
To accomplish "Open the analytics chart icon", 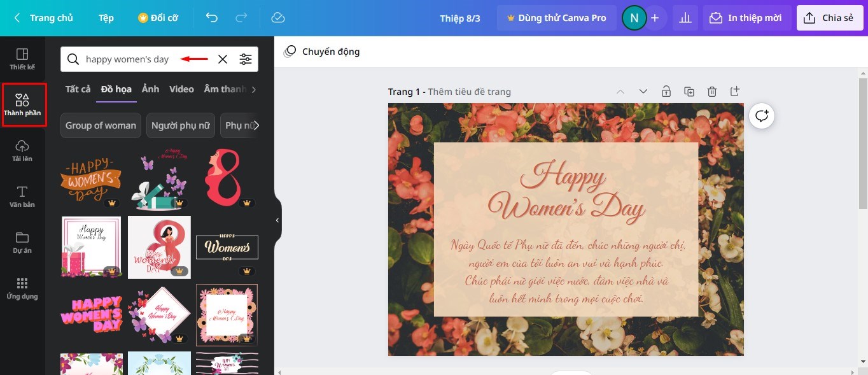I will tap(685, 18).
